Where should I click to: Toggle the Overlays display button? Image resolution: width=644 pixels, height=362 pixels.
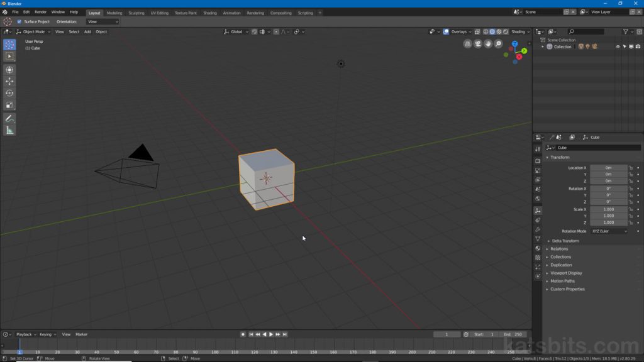click(458, 31)
